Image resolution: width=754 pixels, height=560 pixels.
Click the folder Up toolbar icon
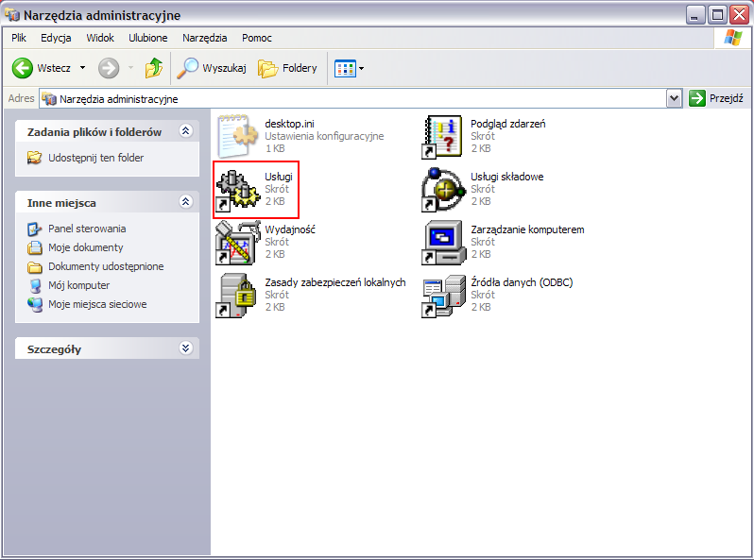tap(154, 68)
